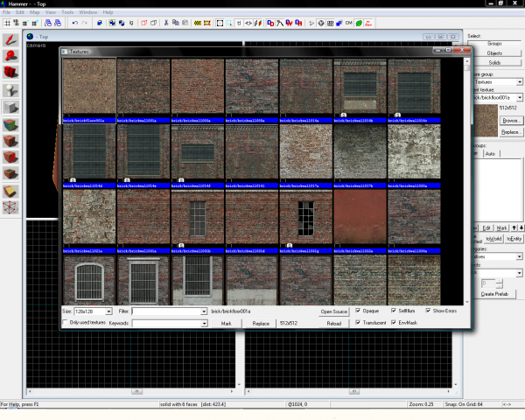Image resolution: width=525 pixels, height=420 pixels.
Task: Select the gray Block tool
Action: [10, 108]
